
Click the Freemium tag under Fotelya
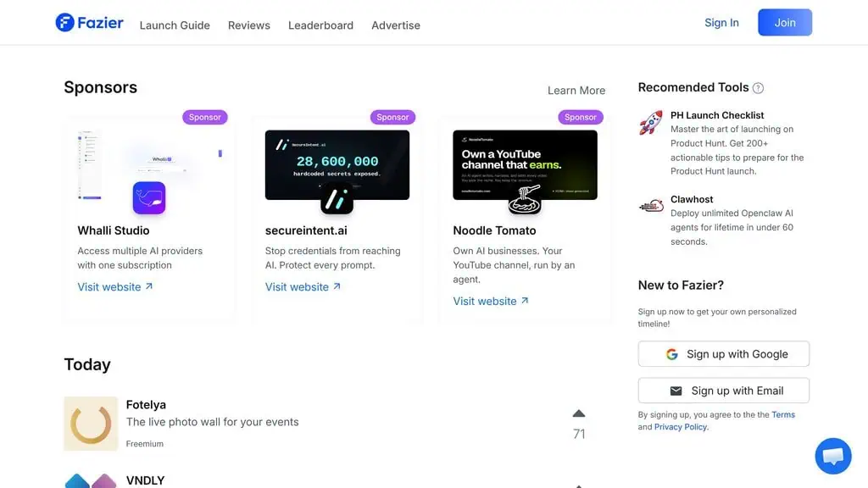(x=144, y=444)
